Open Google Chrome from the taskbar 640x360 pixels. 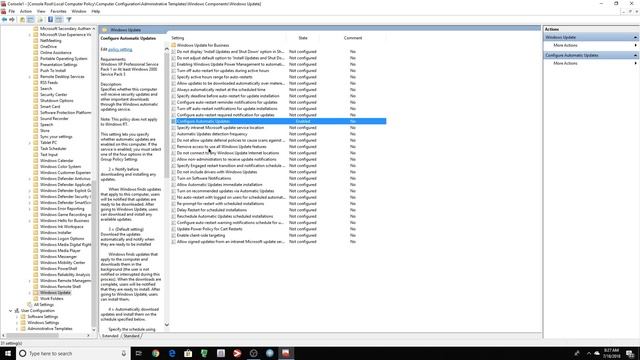[x=156, y=353]
